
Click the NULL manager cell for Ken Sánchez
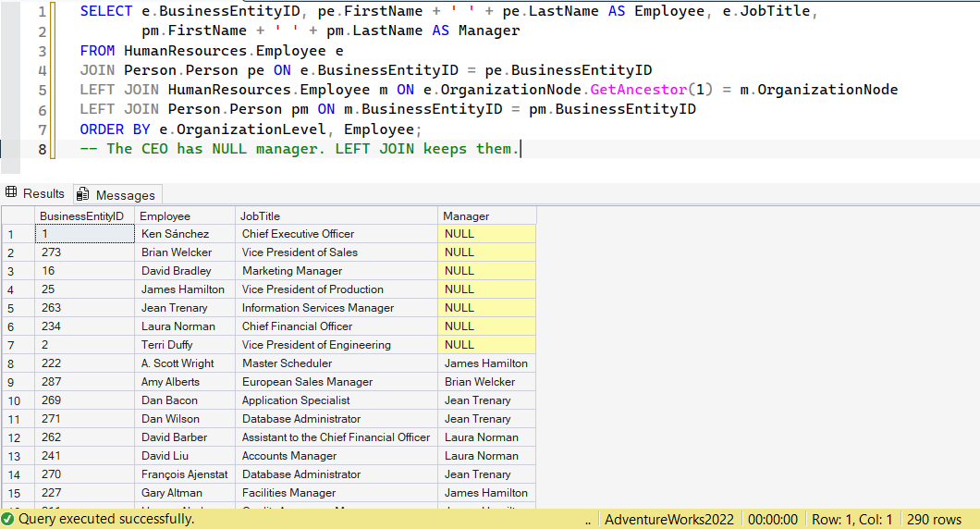(x=487, y=234)
